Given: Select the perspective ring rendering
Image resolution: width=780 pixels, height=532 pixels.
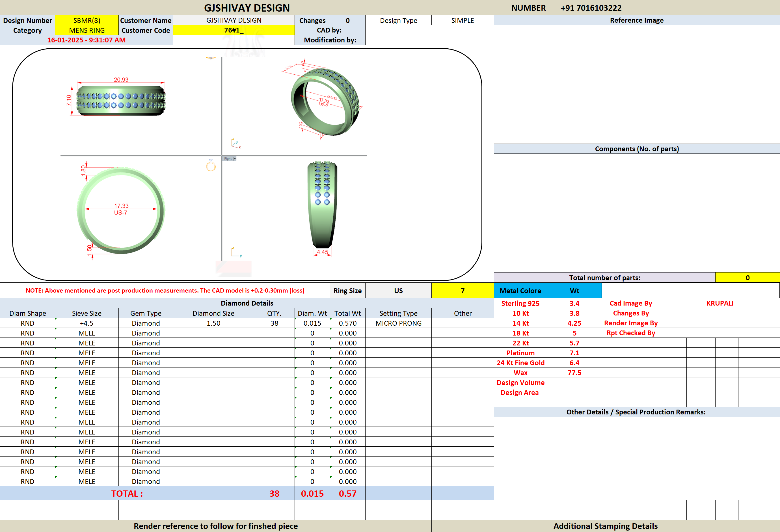Looking at the screenshot, I should click(325, 101).
